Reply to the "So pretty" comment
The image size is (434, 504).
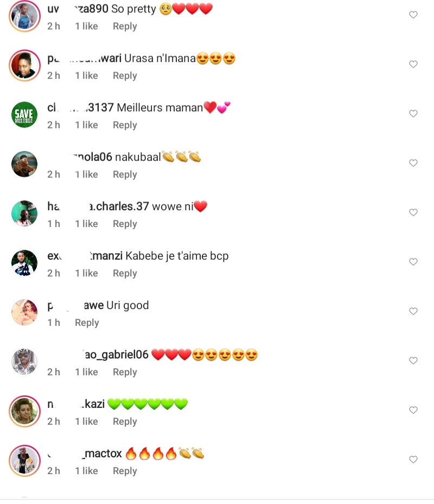125,26
